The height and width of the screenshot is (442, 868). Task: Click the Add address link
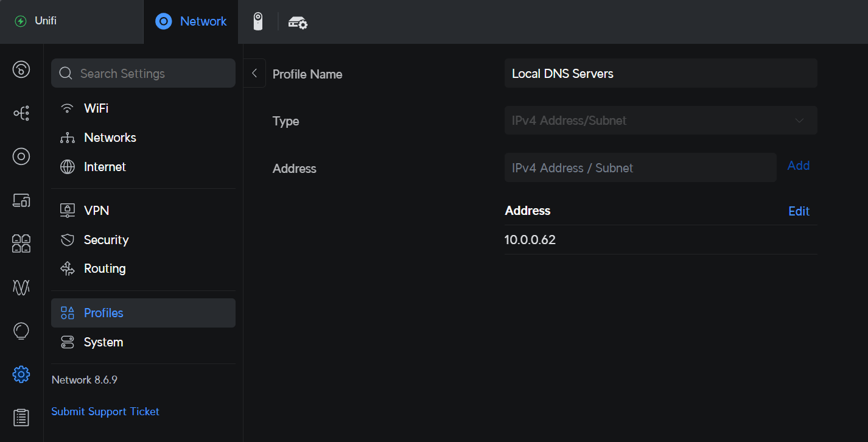[x=798, y=166]
